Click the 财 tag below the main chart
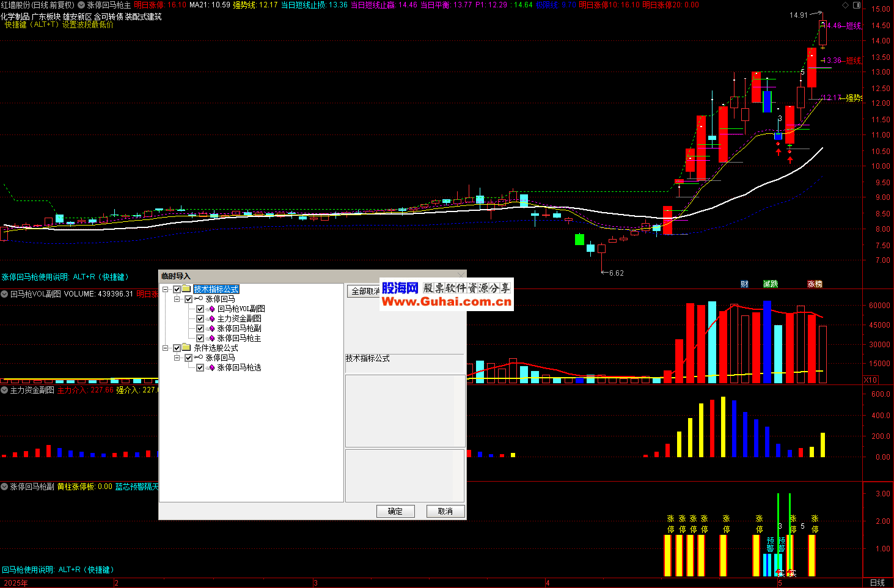Screen dimensions: 894x588 click(x=744, y=284)
